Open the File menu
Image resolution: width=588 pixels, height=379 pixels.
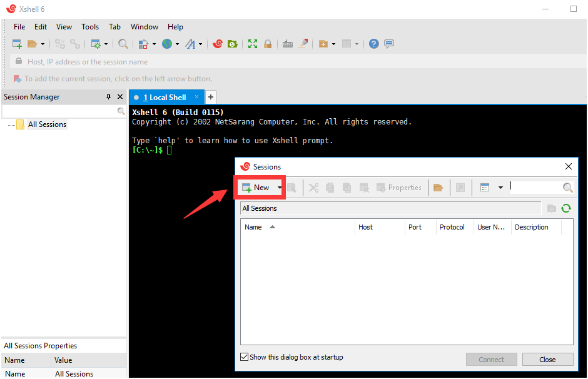pyautogui.click(x=19, y=27)
